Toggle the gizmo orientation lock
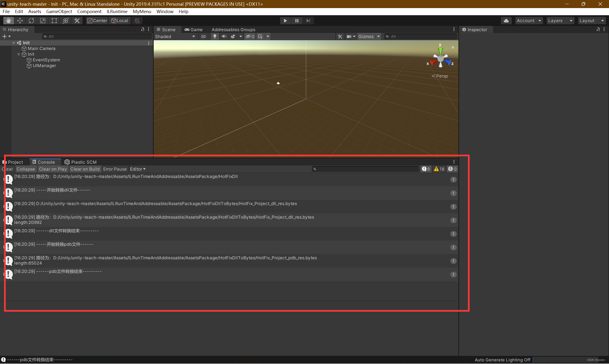The image size is (609, 364). click(452, 47)
